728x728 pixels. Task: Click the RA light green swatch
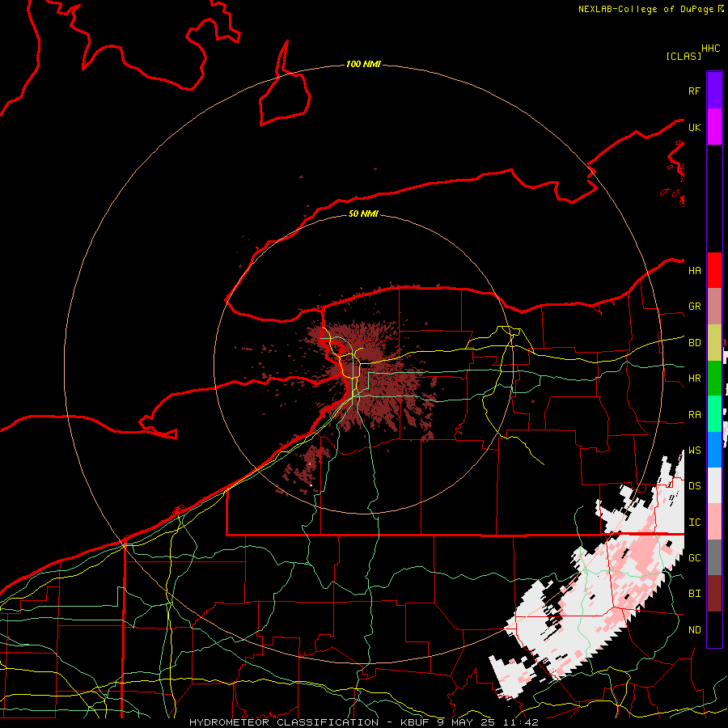[714, 414]
